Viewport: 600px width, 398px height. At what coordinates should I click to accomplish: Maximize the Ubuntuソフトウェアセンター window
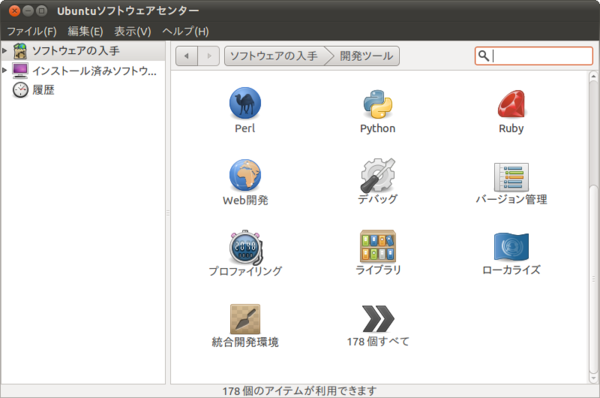click(41, 11)
